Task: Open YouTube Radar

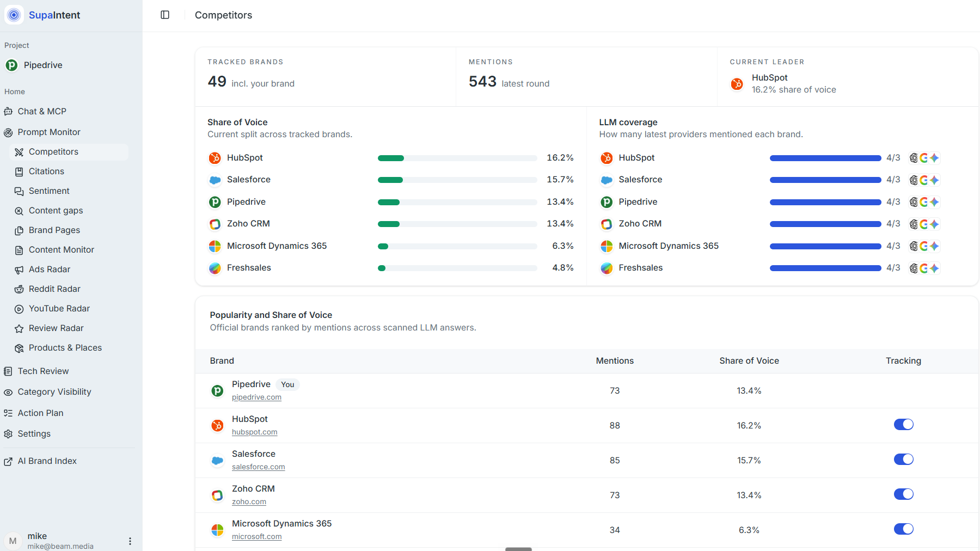Action: (x=59, y=308)
